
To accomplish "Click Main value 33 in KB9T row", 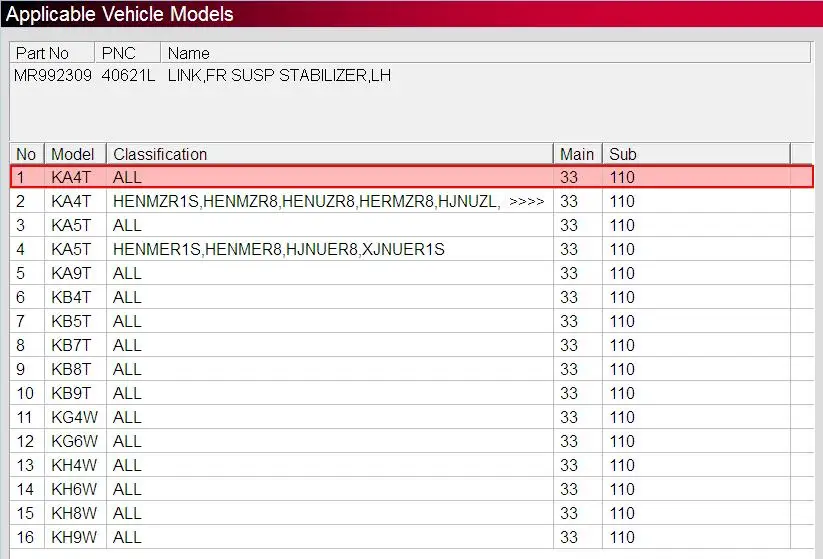I will [569, 393].
